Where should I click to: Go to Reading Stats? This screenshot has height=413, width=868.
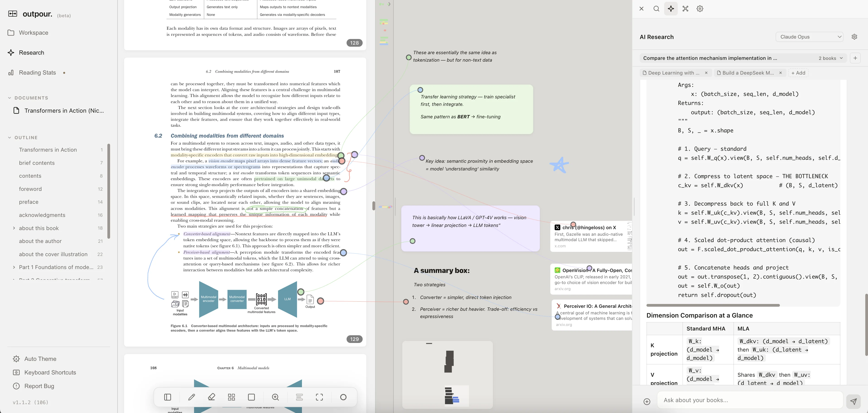37,73
